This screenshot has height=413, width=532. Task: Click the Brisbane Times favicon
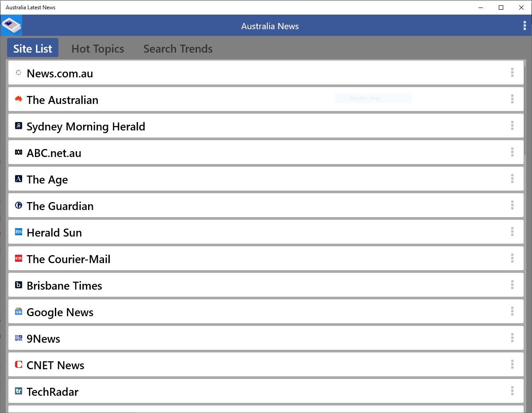point(19,285)
